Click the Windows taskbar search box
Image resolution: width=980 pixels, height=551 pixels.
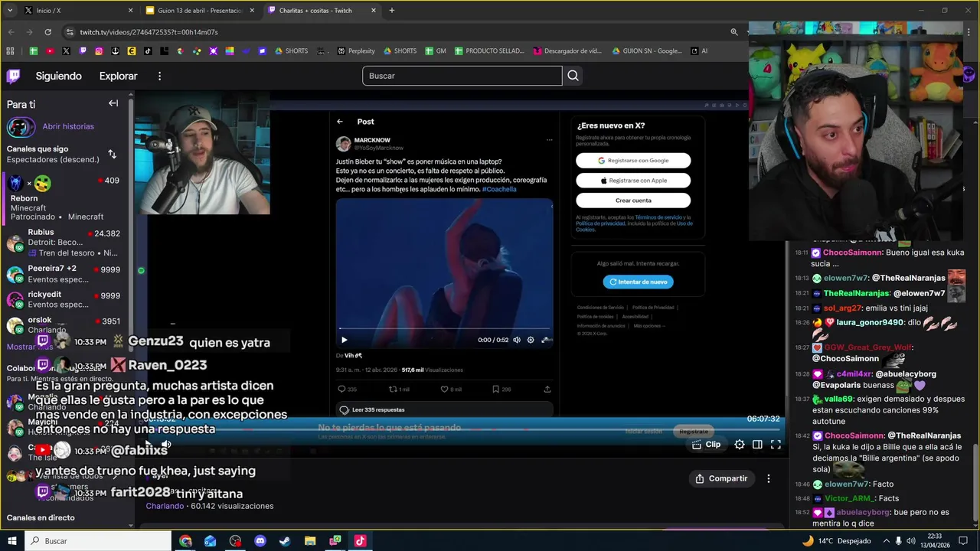[98, 541]
